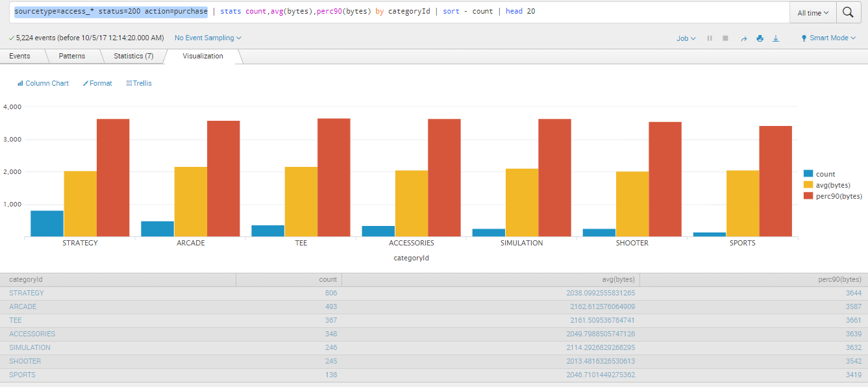The image size is (868, 387).
Task: Click the share job icon
Action: pos(744,38)
